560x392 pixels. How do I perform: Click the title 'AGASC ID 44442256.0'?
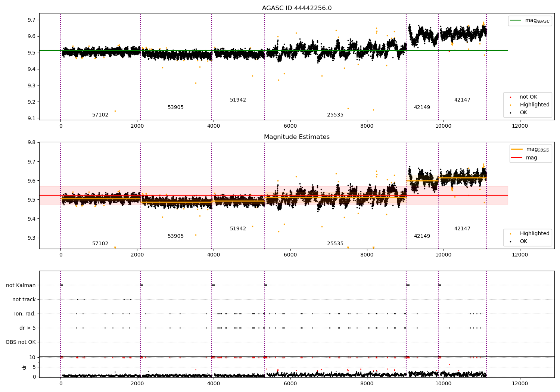pos(297,8)
